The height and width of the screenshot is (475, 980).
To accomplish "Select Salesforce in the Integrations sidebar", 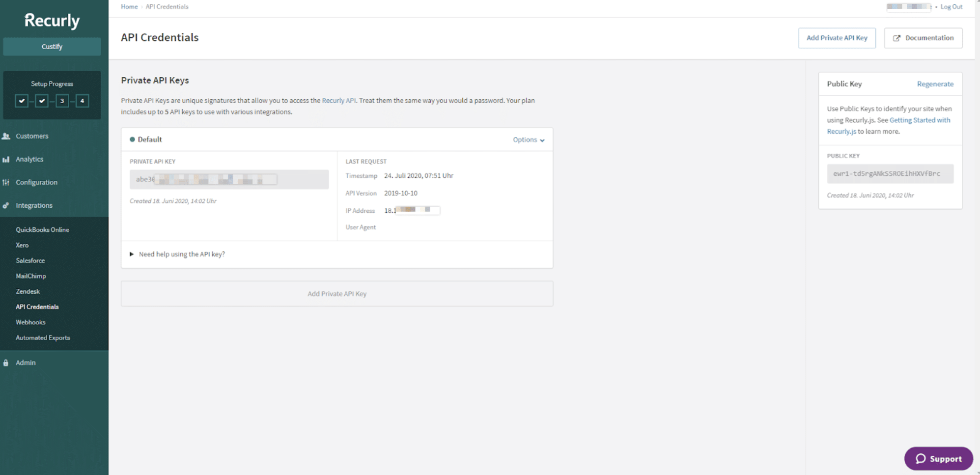I will point(30,260).
